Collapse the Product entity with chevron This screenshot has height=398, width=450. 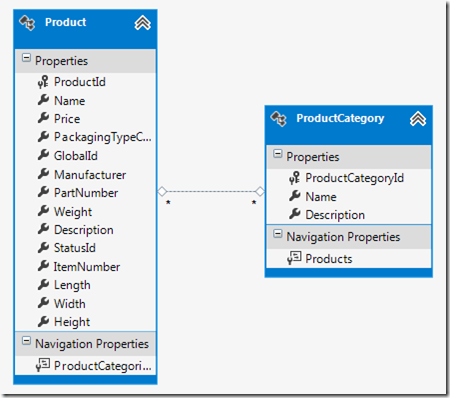[143, 23]
